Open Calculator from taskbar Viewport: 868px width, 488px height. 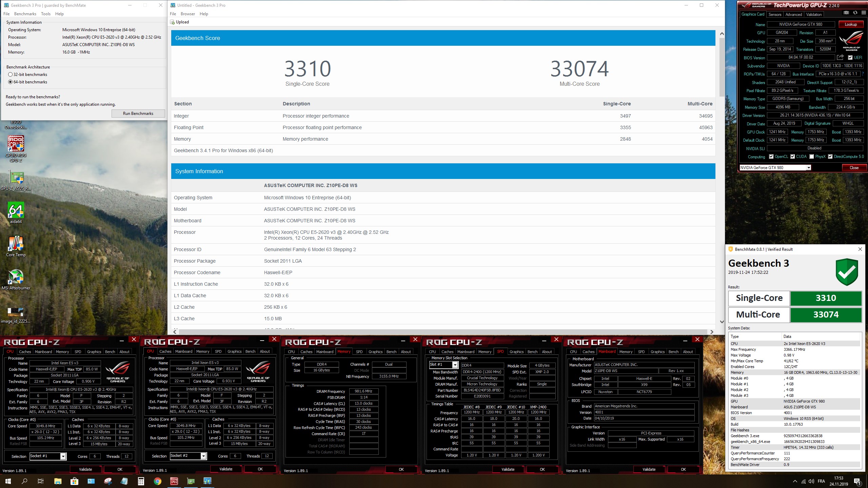click(x=141, y=481)
